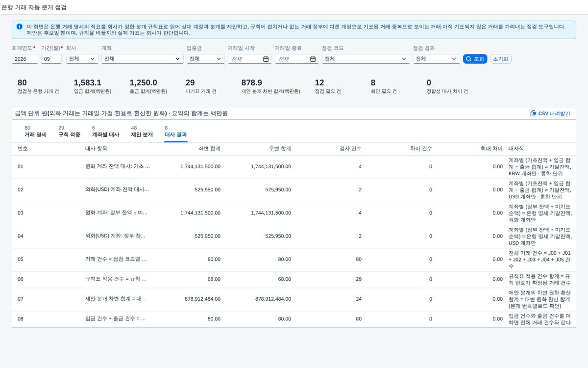
Task: Go to the 제안 분개 tab
Action: tap(142, 131)
